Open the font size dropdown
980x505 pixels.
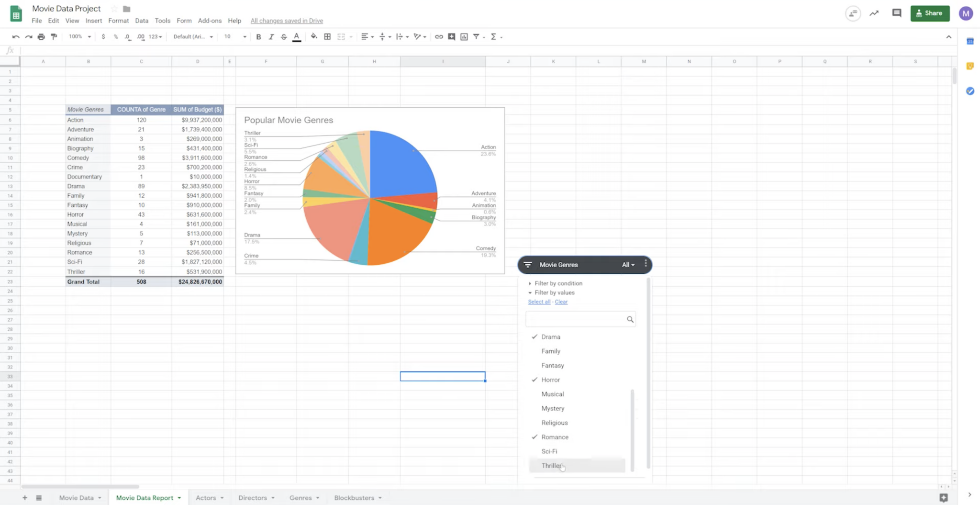point(234,36)
